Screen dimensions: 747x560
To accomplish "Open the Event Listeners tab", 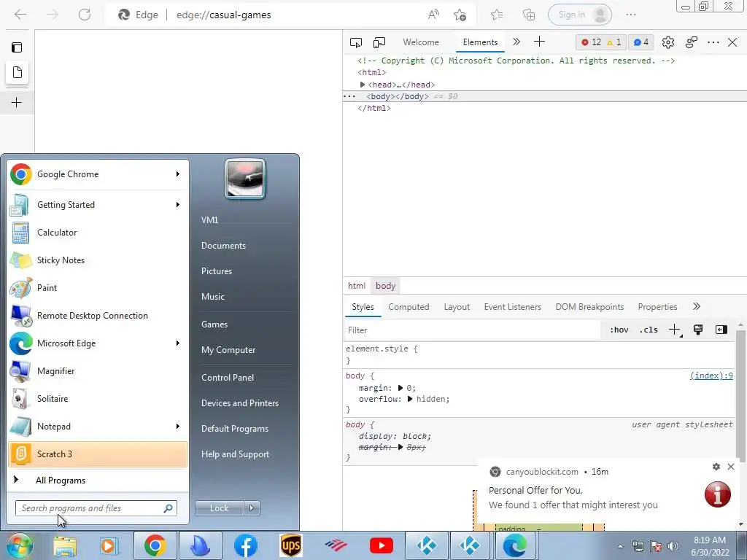I will point(513,307).
